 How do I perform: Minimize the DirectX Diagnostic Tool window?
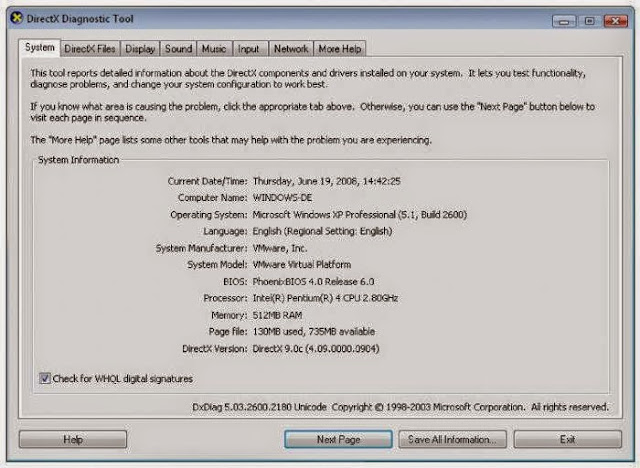[564, 21]
